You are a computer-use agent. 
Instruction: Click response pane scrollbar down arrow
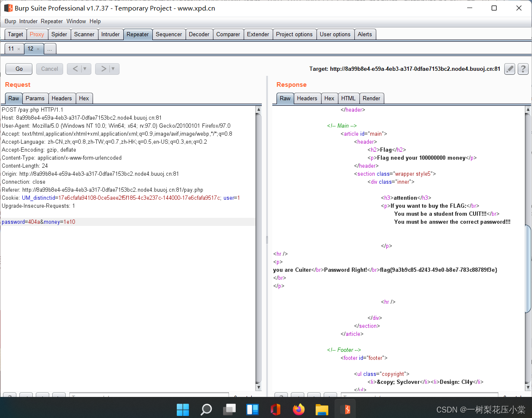(528, 387)
